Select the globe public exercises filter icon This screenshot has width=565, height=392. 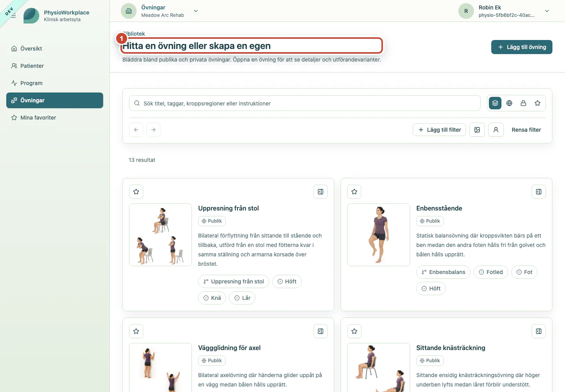(x=509, y=103)
